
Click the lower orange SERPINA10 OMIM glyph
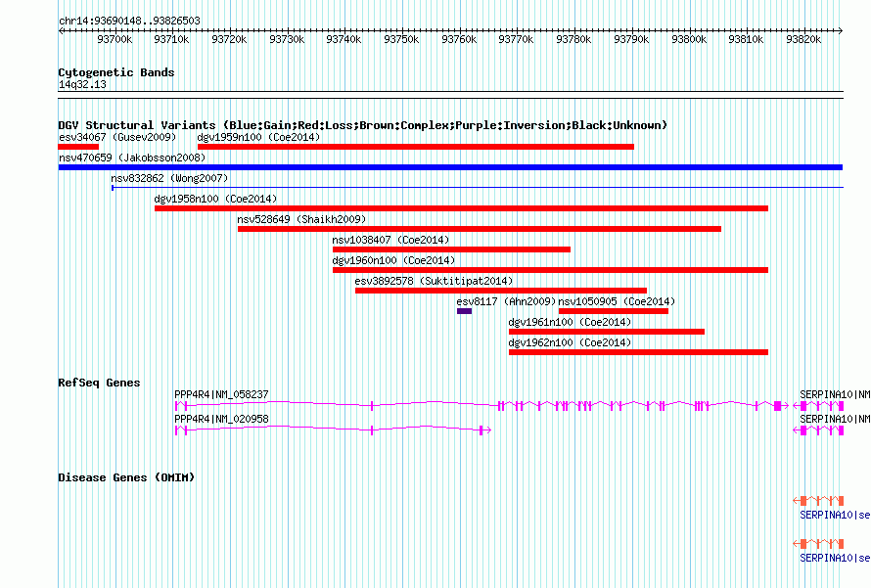(x=818, y=543)
